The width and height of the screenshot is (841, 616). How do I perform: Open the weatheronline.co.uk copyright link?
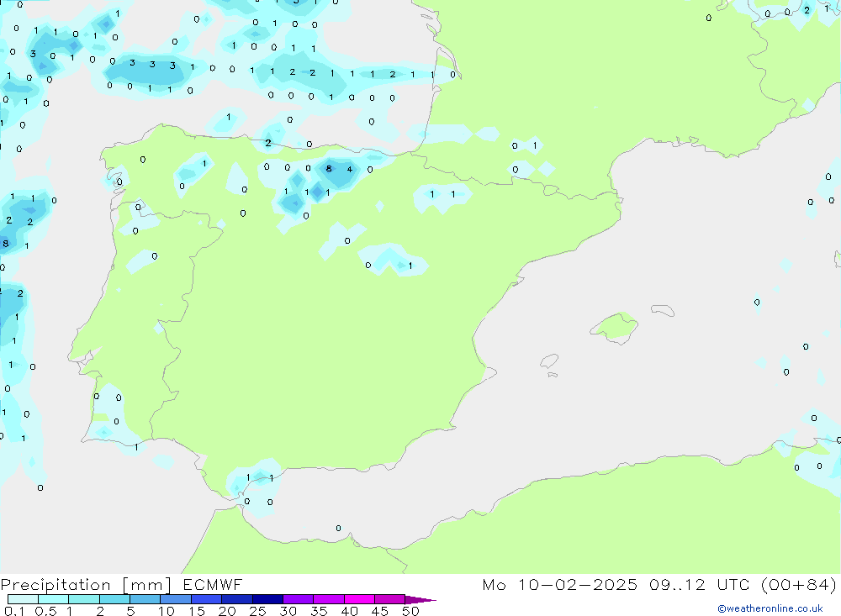[770, 608]
